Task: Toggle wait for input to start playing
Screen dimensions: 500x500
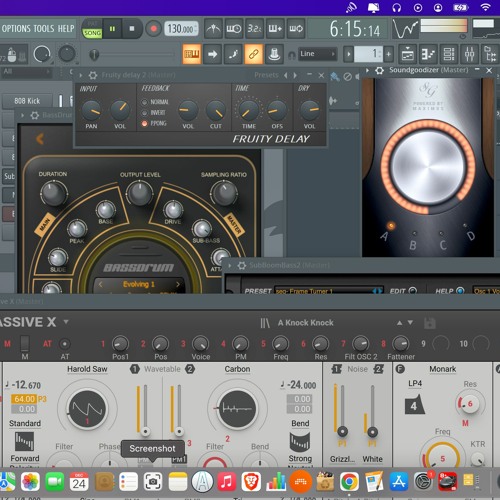Action: (x=234, y=29)
